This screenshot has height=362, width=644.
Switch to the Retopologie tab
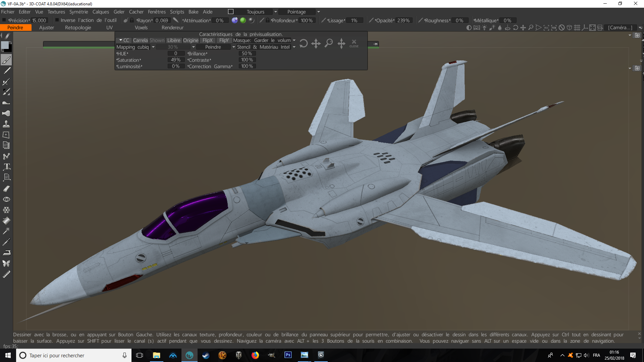click(78, 28)
